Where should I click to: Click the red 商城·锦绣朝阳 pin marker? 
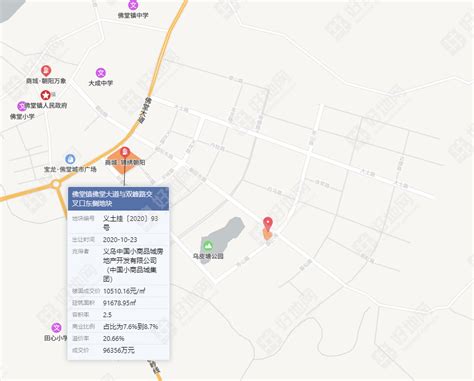click(x=125, y=152)
